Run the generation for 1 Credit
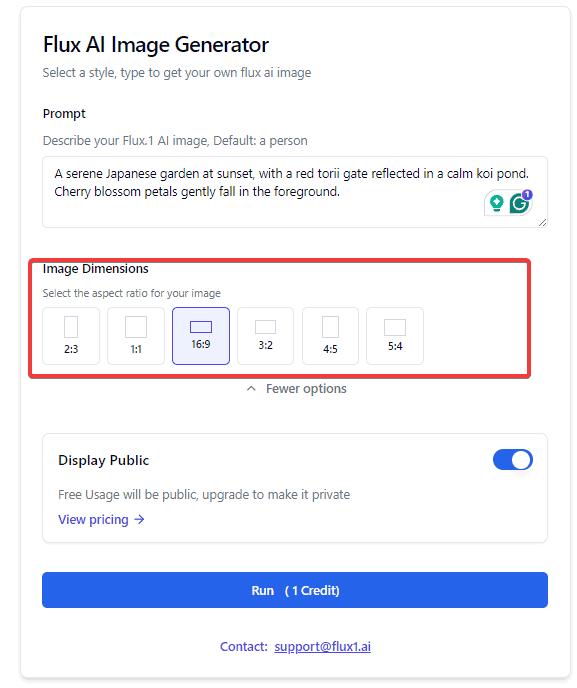 [295, 590]
